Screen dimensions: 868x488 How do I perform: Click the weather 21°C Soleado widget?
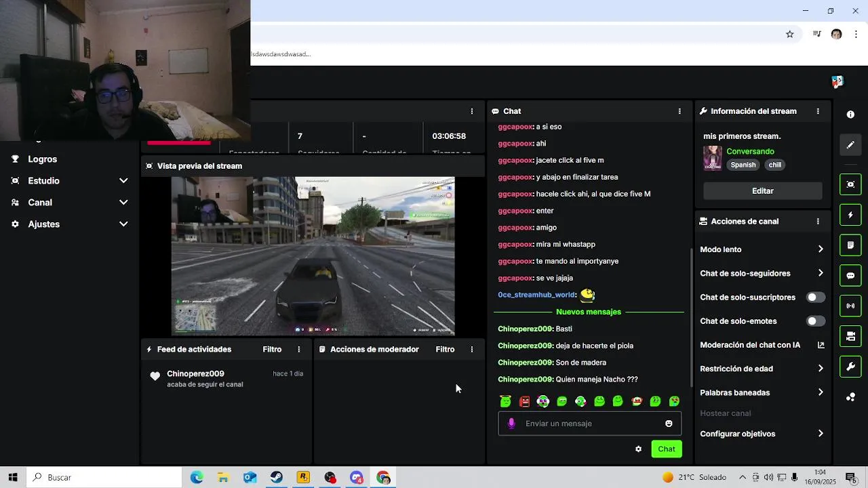pyautogui.click(x=695, y=477)
